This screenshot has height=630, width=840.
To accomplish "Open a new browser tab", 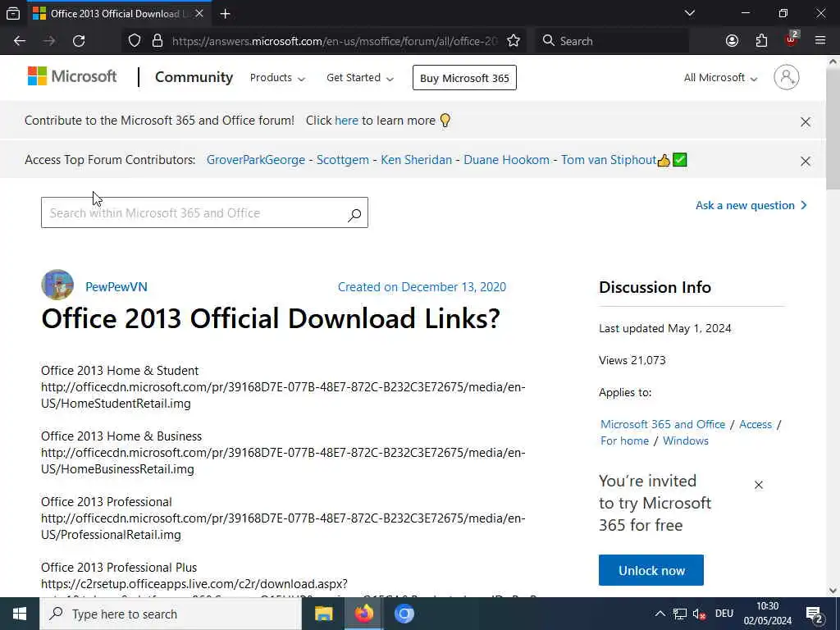I will [x=225, y=14].
